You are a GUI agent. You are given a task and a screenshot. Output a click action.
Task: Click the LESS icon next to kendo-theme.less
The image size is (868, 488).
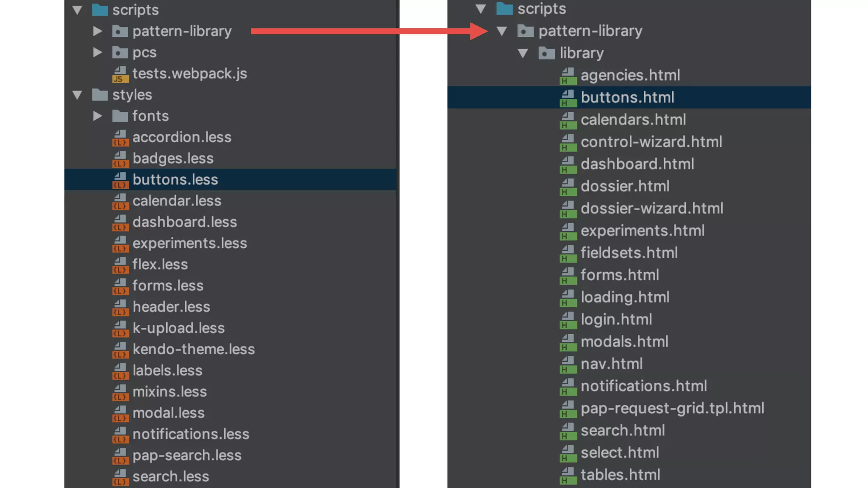point(120,350)
